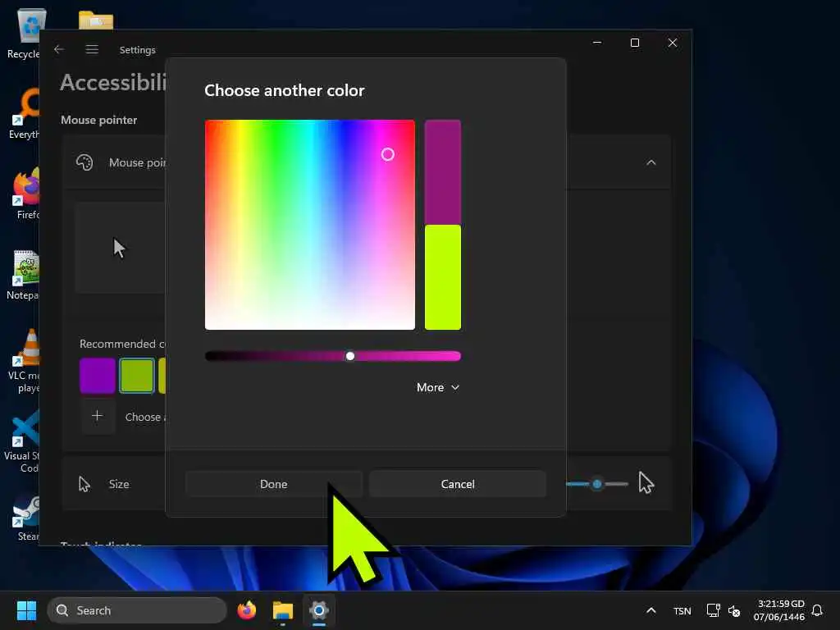
Task: Click the 'Mouse pointer' heading text
Action: (x=99, y=120)
